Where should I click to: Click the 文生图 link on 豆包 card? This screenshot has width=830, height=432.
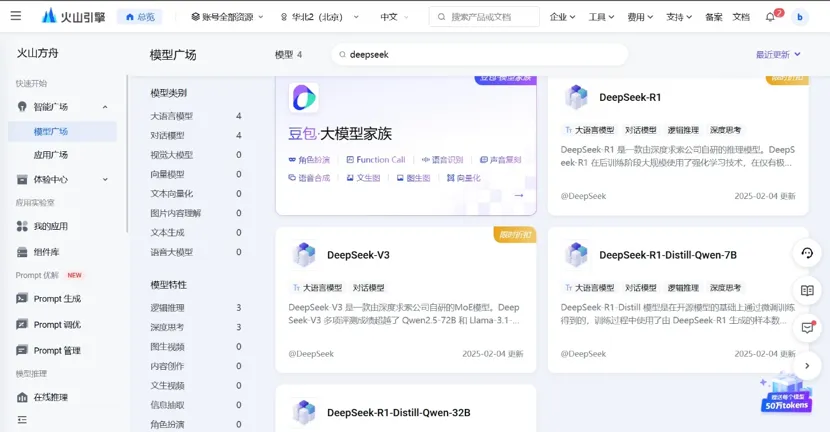click(363, 178)
